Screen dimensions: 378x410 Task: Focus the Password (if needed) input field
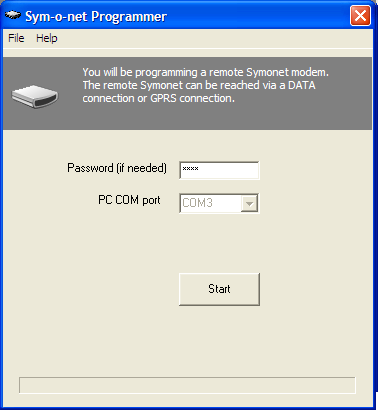(x=219, y=170)
